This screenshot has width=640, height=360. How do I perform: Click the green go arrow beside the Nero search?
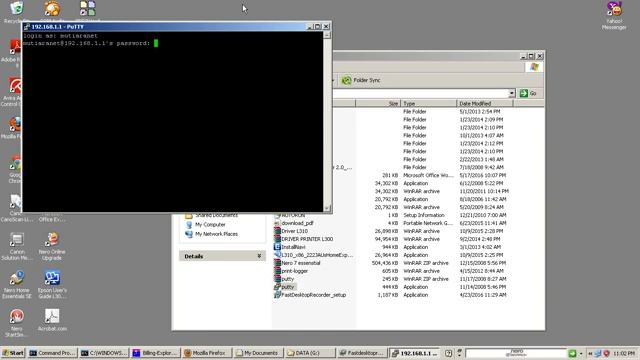572,353
